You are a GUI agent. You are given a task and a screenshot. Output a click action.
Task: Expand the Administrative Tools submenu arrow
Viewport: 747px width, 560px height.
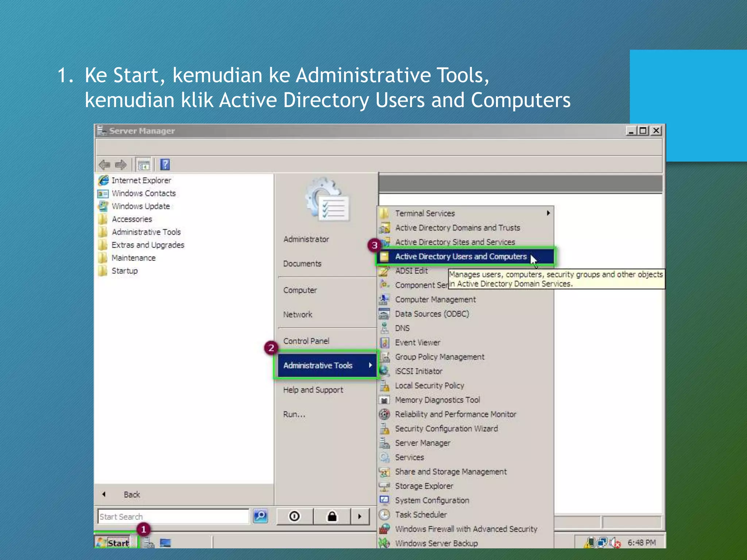pyautogui.click(x=370, y=365)
